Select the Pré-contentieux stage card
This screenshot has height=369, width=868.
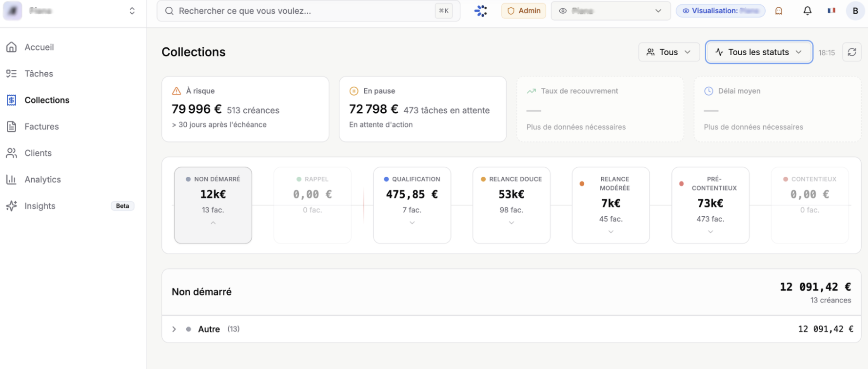[710, 205]
